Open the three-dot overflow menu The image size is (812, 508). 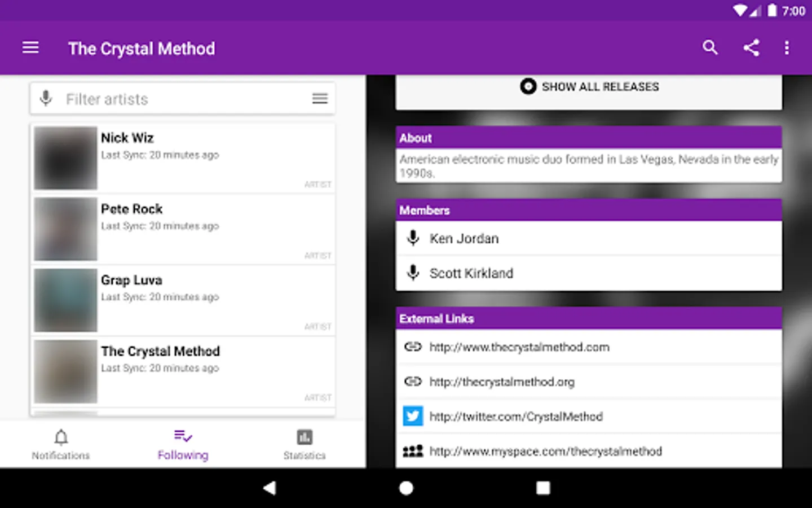click(x=787, y=47)
